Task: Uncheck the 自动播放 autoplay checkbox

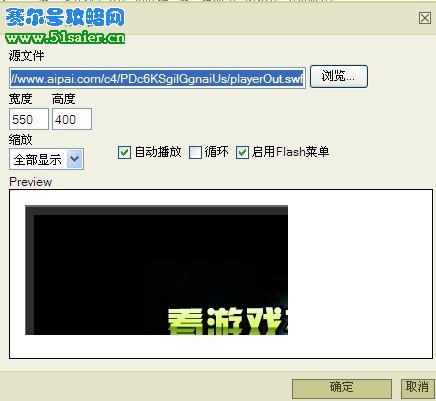Action: coord(124,153)
